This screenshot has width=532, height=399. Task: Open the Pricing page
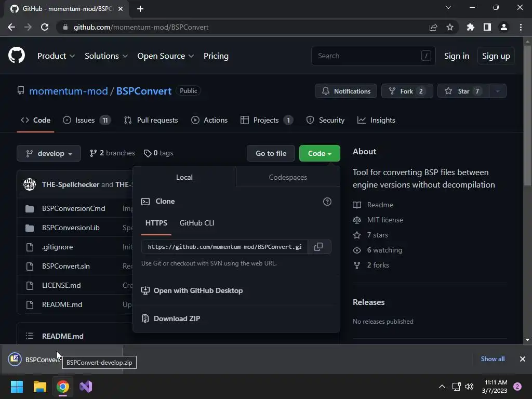(216, 56)
